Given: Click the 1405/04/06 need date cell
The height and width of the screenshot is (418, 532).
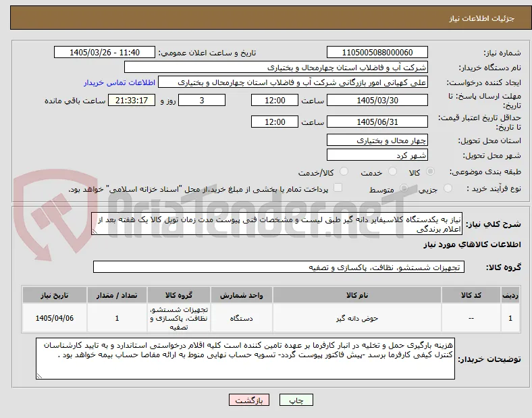Looking at the screenshot, I should (x=55, y=318).
